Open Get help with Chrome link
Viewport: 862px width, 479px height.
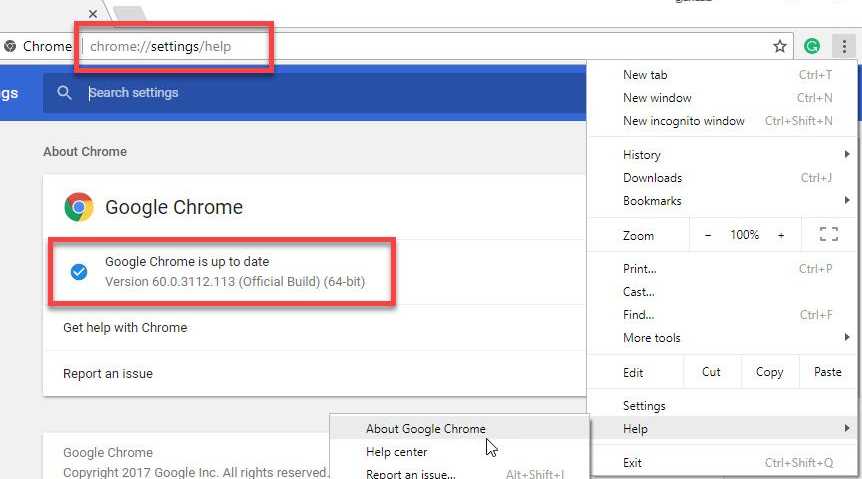125,328
